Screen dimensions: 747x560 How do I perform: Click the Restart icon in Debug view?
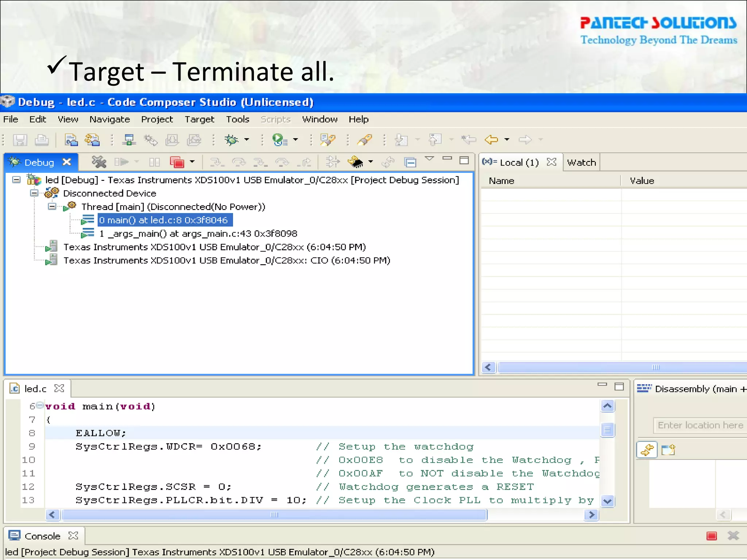coord(388,162)
